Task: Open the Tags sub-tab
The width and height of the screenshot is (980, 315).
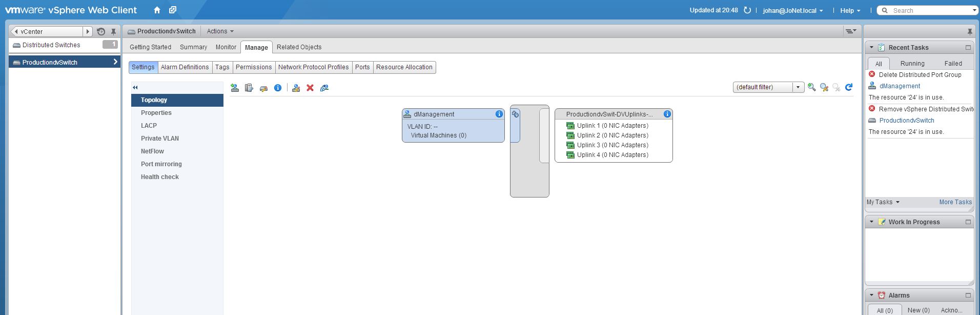Action: pyautogui.click(x=222, y=67)
